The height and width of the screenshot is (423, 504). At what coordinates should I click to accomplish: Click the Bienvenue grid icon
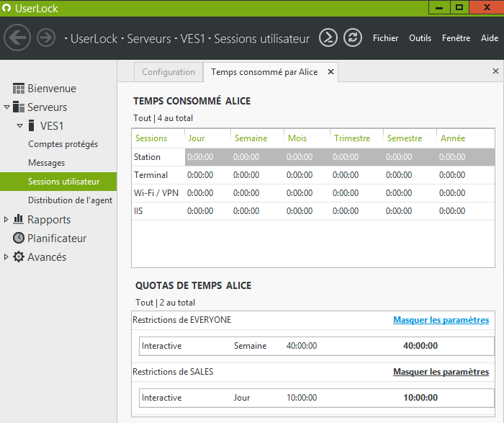(x=19, y=88)
